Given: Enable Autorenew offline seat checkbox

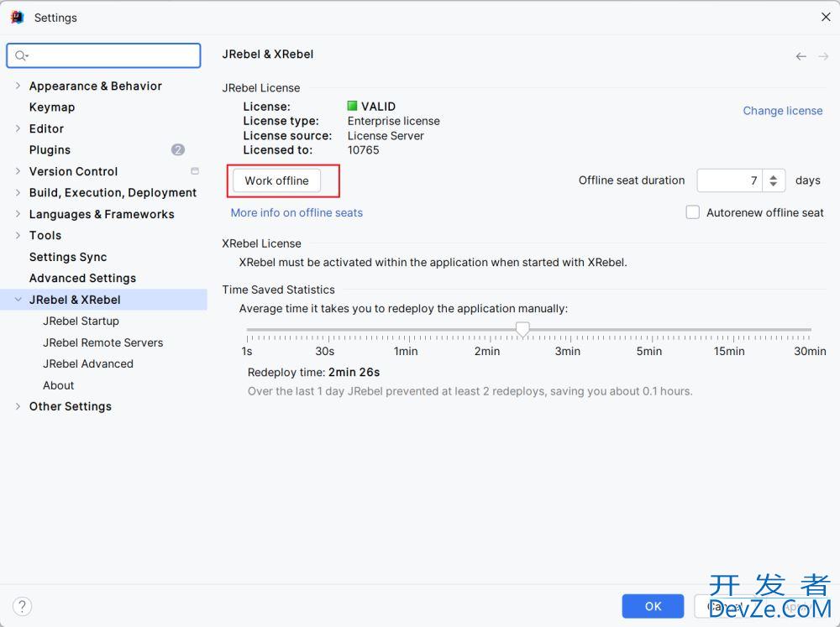Looking at the screenshot, I should click(x=693, y=212).
